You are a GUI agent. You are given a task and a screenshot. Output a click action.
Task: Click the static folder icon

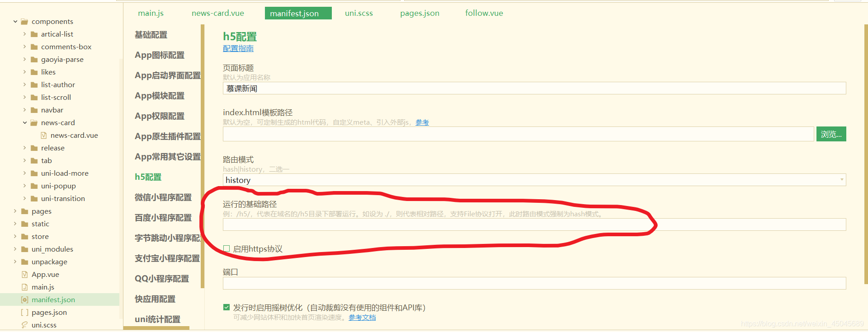click(x=24, y=224)
